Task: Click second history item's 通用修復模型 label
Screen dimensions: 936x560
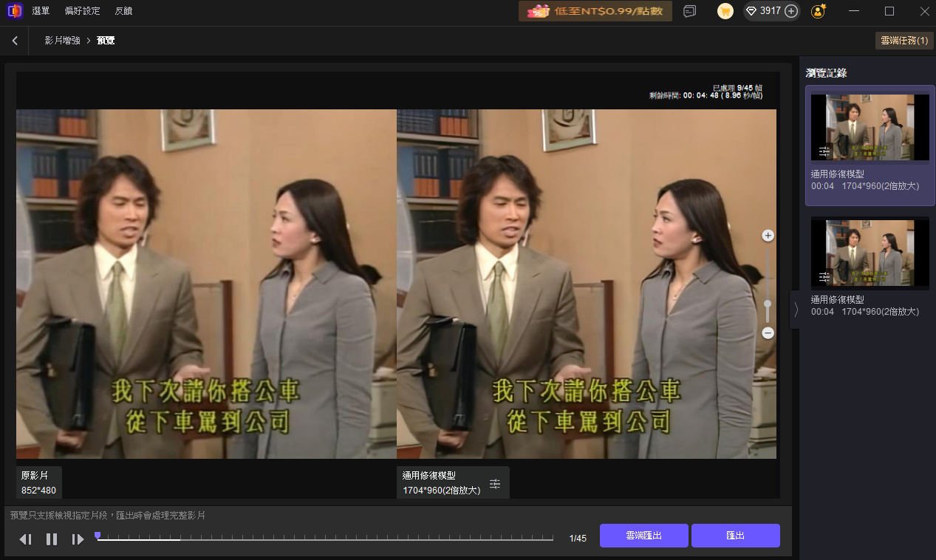Action: pos(838,300)
